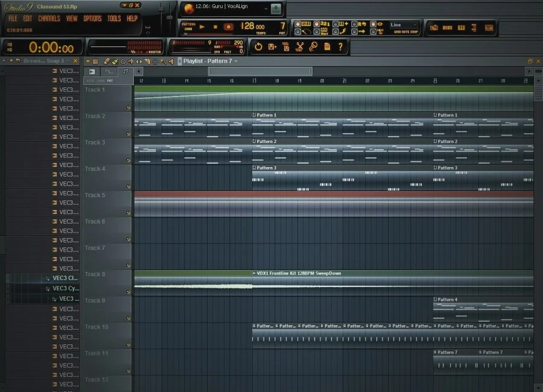The image size is (543, 392).
Task: Toggle the Track 1 mute switch
Action: coord(128,108)
